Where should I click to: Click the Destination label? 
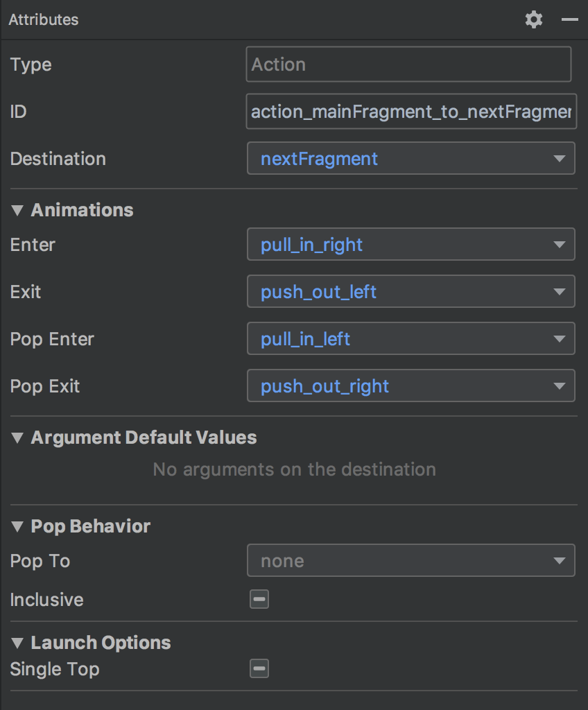[x=58, y=159]
